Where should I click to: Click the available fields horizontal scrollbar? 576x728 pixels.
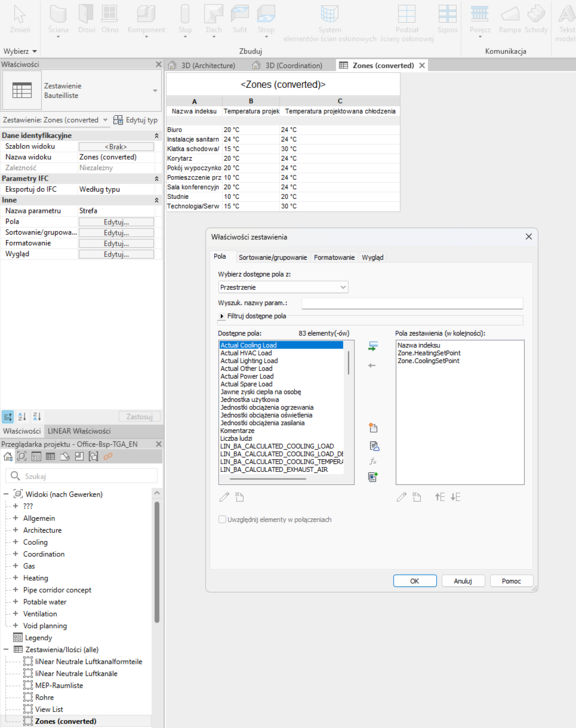(x=267, y=479)
